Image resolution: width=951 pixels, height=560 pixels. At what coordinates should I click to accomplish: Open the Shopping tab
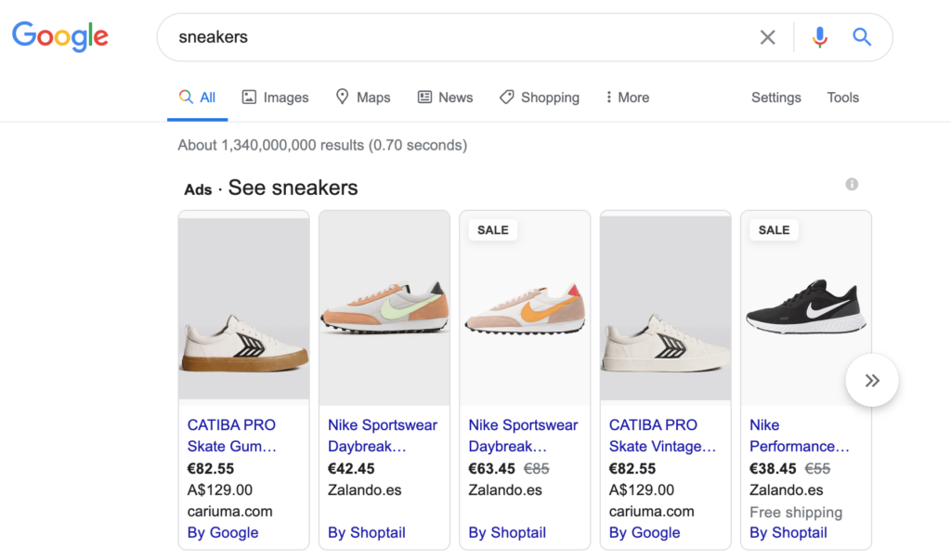pos(540,98)
